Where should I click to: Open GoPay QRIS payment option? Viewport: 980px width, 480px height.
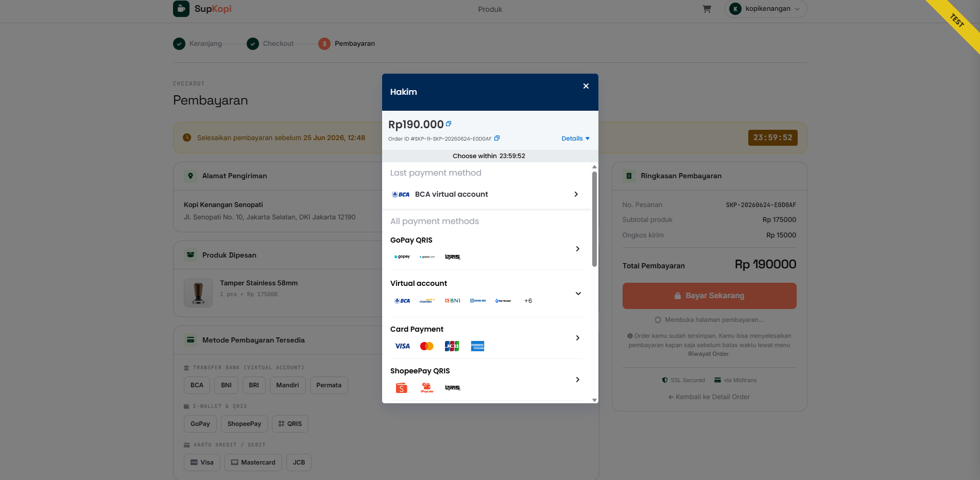click(486, 248)
